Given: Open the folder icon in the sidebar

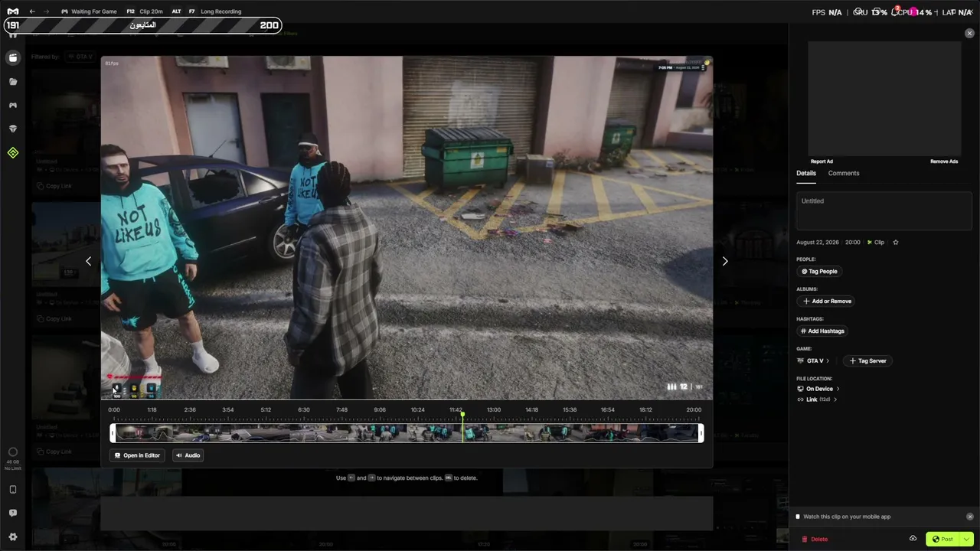Looking at the screenshot, I should 13,81.
